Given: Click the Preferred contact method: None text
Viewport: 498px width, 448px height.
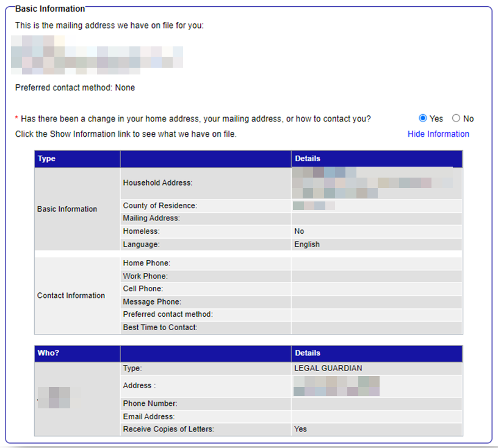Looking at the screenshot, I should [x=75, y=88].
